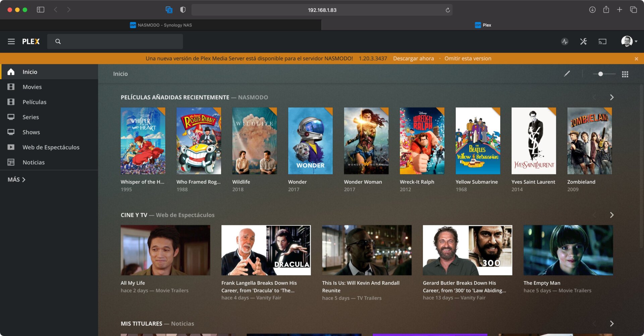Click Omitir esta version in the banner
The image size is (644, 336).
[x=468, y=58]
